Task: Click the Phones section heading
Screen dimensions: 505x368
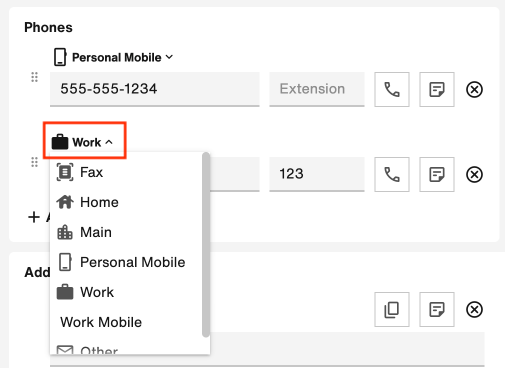Action: 48,27
